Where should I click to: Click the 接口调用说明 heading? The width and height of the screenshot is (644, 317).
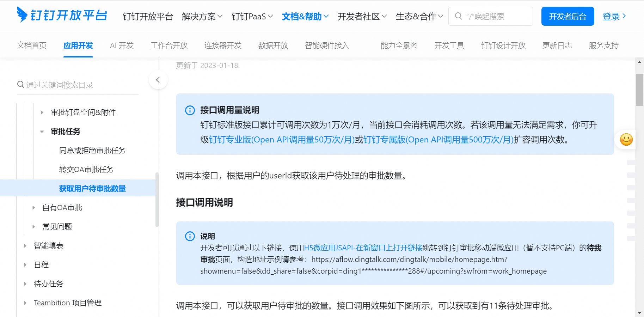tap(204, 202)
